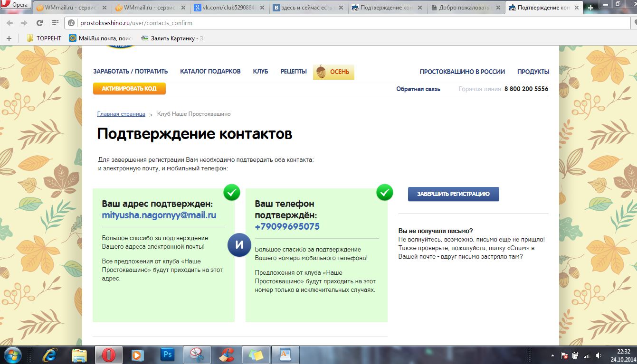Click the +79099695075 phone number
This screenshot has height=364, width=637.
[x=287, y=227]
